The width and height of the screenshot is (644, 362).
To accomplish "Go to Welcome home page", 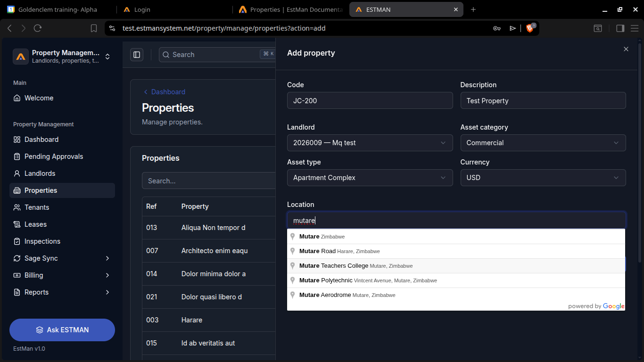I will pyautogui.click(x=62, y=98).
